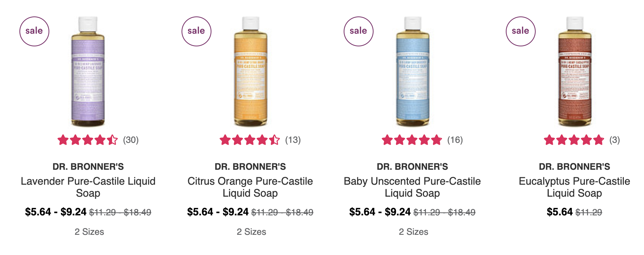The image size is (644, 255).
Task: Open Eucalyptus Pure-Castile Liquid Soap title
Action: tap(575, 187)
